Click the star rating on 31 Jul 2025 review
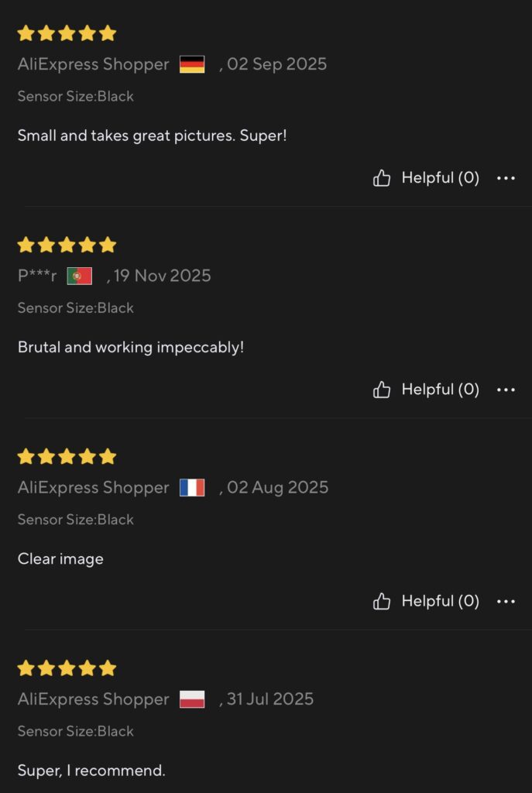The width and height of the screenshot is (532, 793). point(67,668)
